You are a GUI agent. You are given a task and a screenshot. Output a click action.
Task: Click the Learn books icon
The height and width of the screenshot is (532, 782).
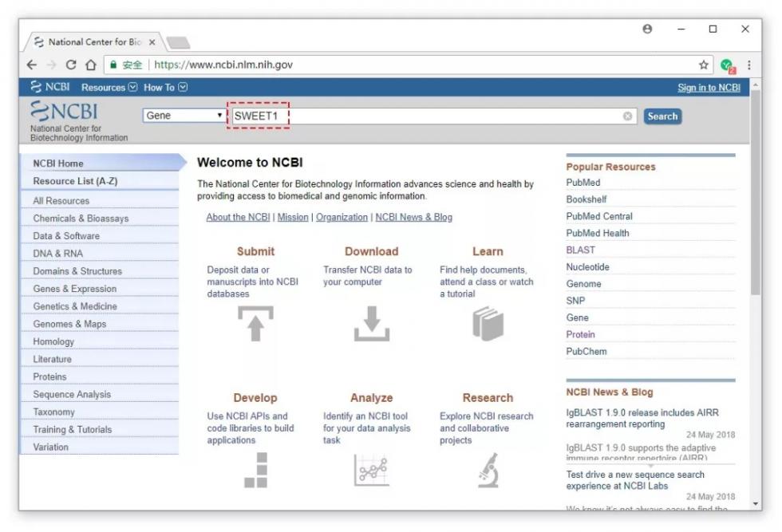tap(488, 324)
